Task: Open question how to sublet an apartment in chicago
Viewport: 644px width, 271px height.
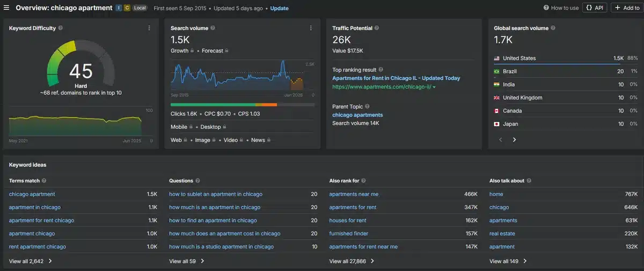Action: click(216, 194)
